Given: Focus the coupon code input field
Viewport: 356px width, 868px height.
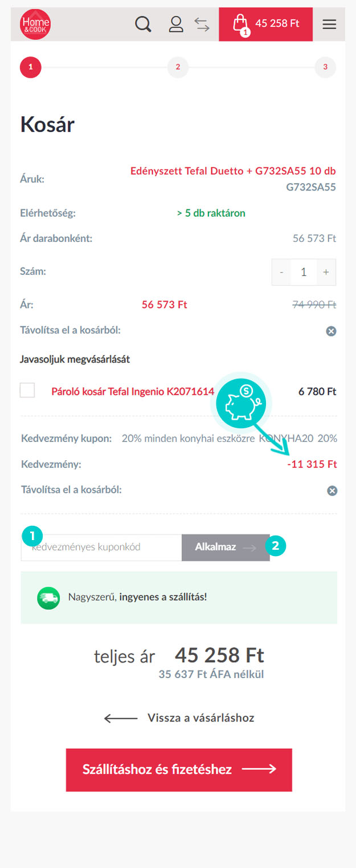Looking at the screenshot, I should [101, 547].
